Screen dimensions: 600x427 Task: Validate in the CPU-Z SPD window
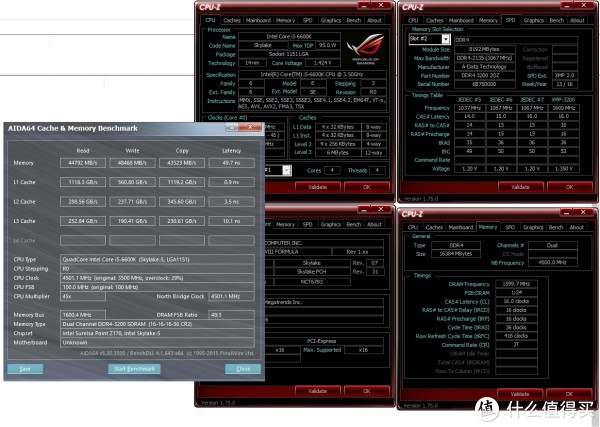pos(520,187)
